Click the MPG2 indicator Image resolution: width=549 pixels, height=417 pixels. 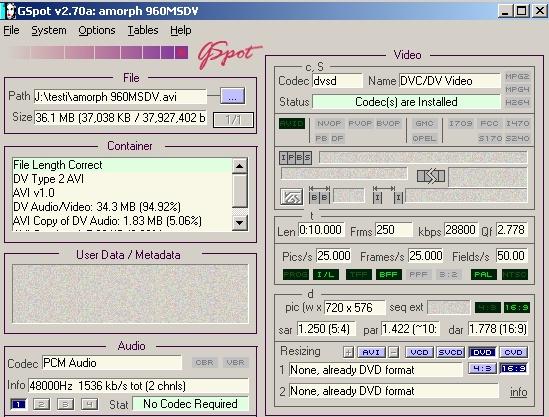tap(517, 76)
